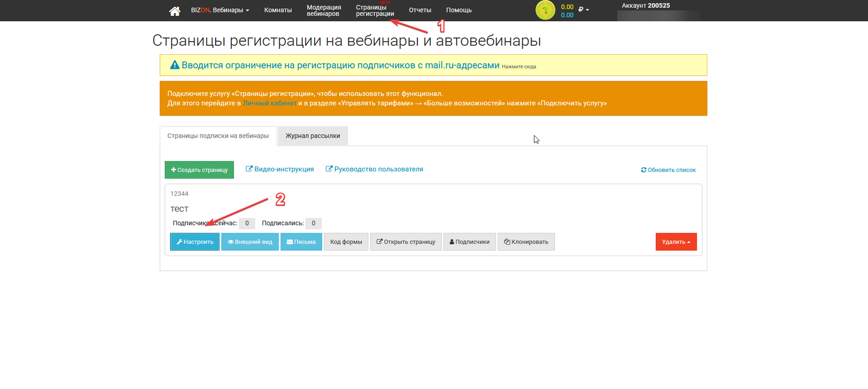Expand the BIZON Вебинары dropdown menu

tap(220, 10)
